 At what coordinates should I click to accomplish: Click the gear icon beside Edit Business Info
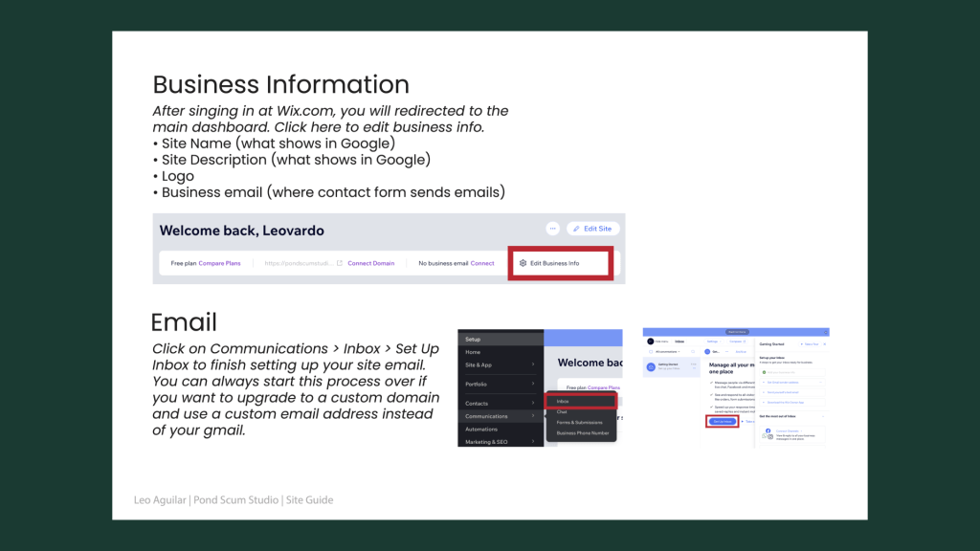click(x=523, y=263)
